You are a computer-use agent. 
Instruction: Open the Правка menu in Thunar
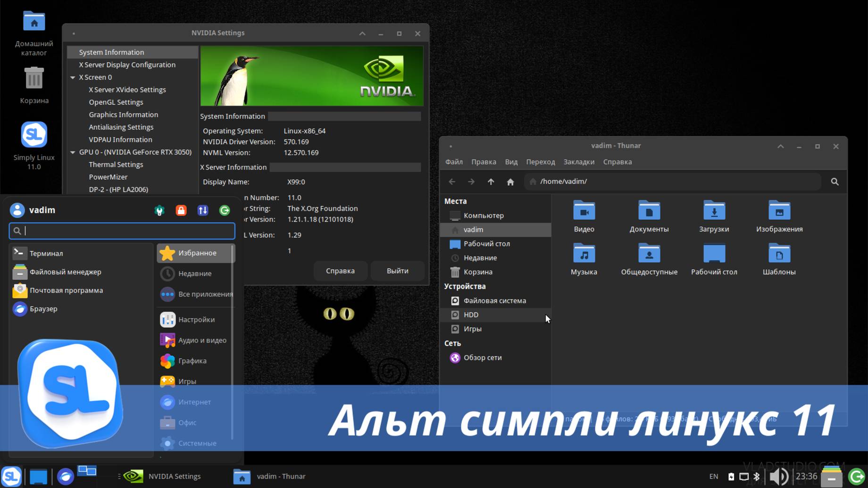(x=484, y=162)
